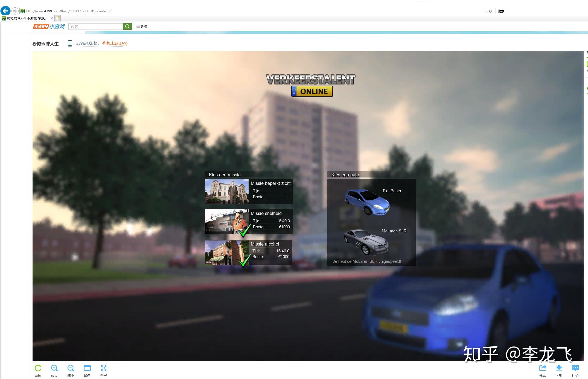Click the phone icon next to the game title

(x=70, y=43)
